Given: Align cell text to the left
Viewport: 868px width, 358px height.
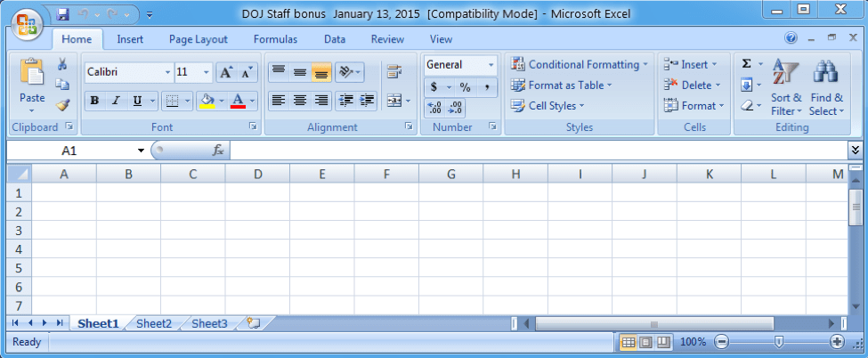Looking at the screenshot, I should [x=279, y=101].
